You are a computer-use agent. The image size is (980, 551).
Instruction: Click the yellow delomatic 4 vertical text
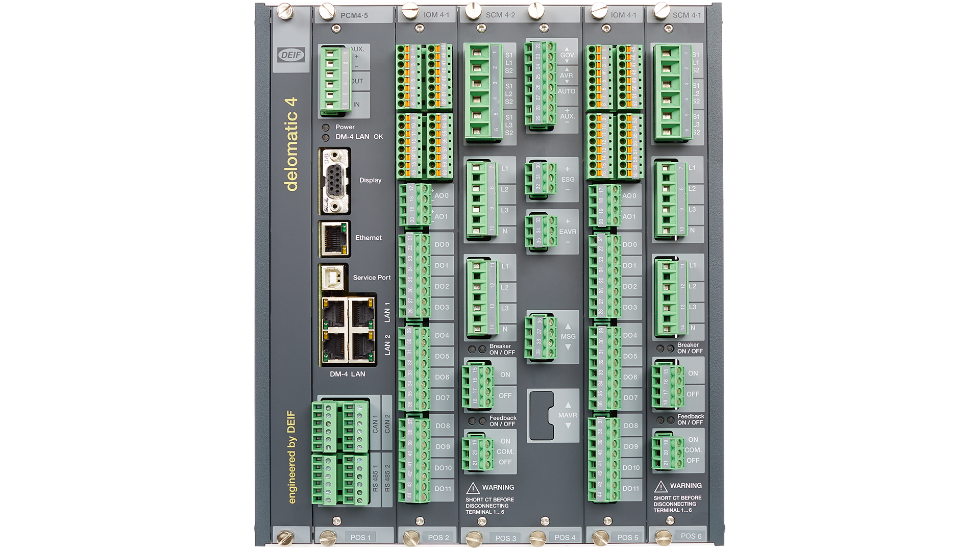point(291,144)
